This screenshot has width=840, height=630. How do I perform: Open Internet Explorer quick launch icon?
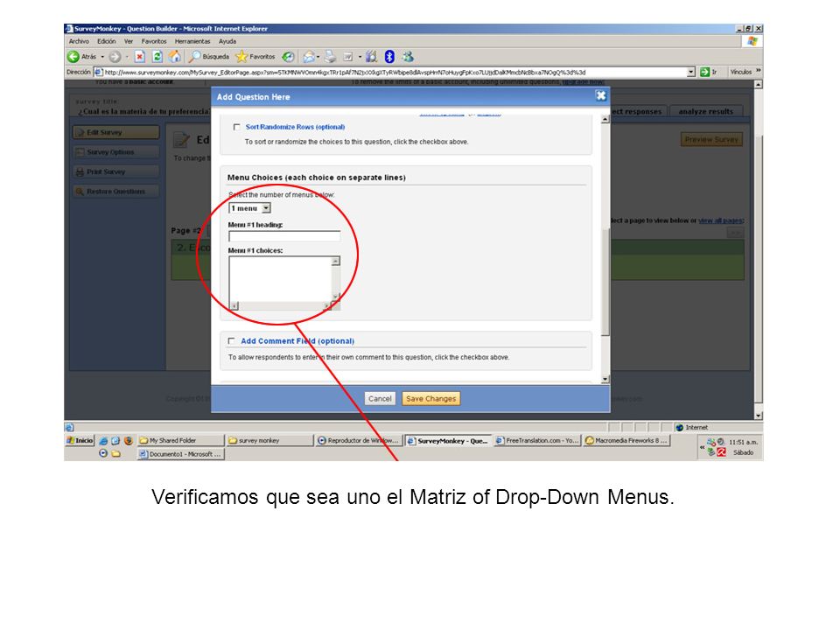click(103, 440)
